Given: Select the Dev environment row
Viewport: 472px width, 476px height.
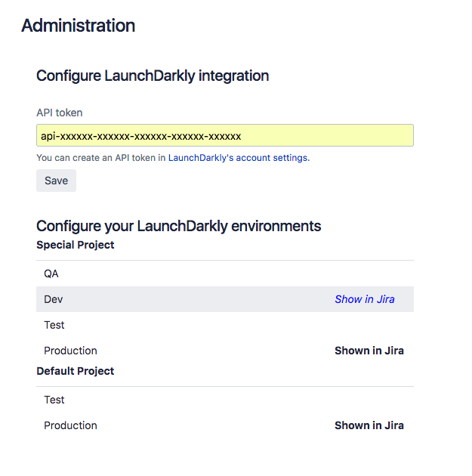Looking at the screenshot, I should click(x=225, y=299).
